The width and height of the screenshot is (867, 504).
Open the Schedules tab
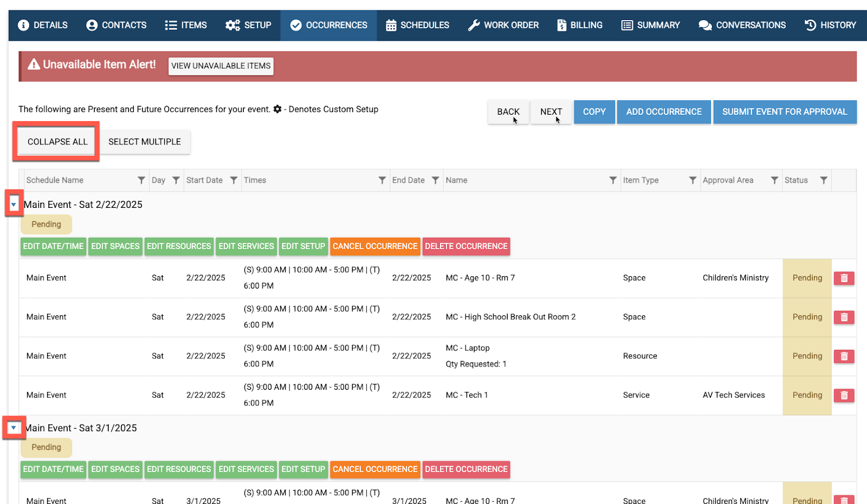417,25
